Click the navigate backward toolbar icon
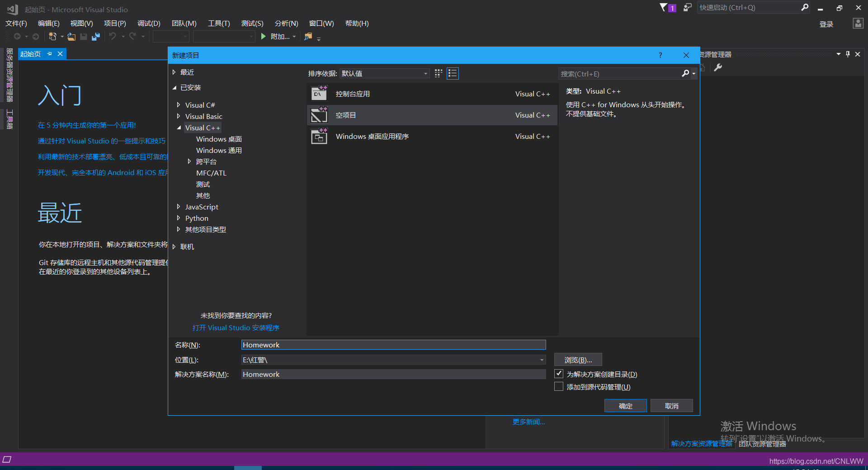Screen dimensions: 868x470 tap(17, 37)
